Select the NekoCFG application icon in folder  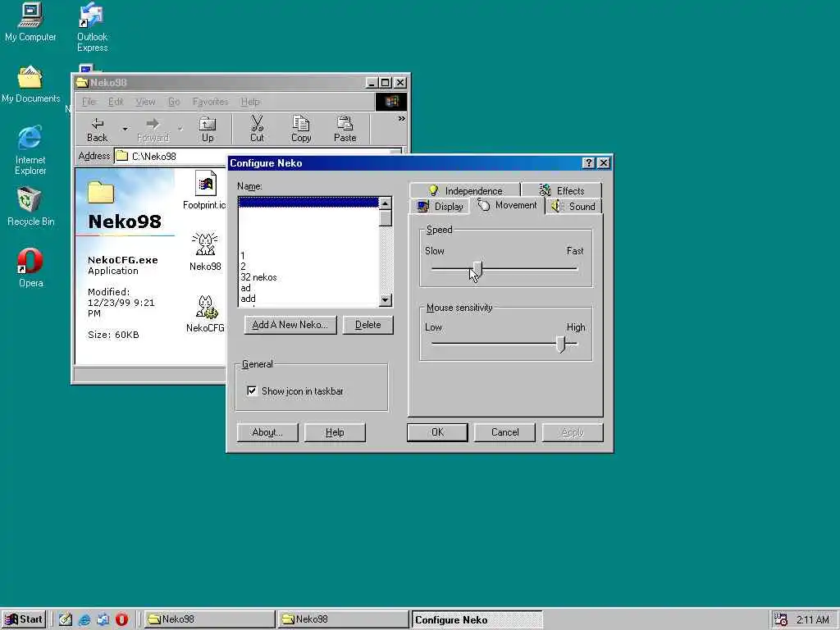coord(204,314)
